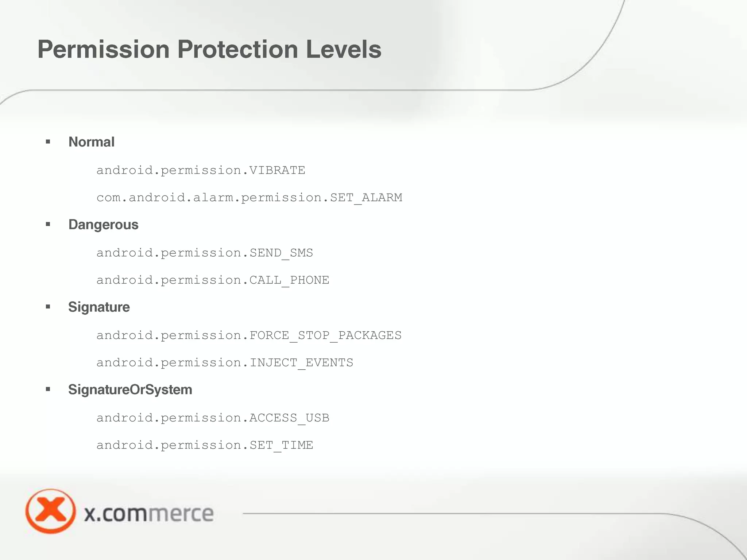Click the SEND_SMS permission line
747x560 pixels.
point(205,253)
